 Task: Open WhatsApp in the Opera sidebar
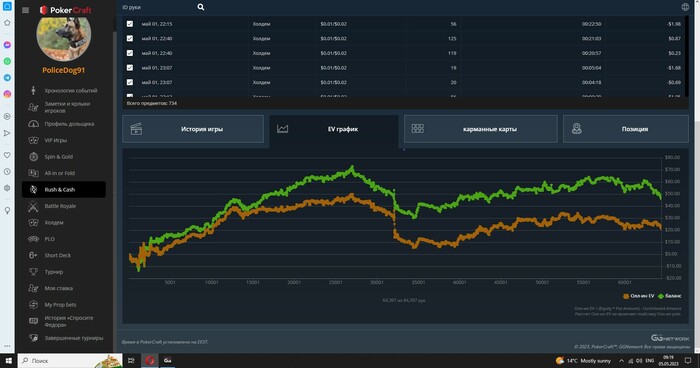pos(7,61)
